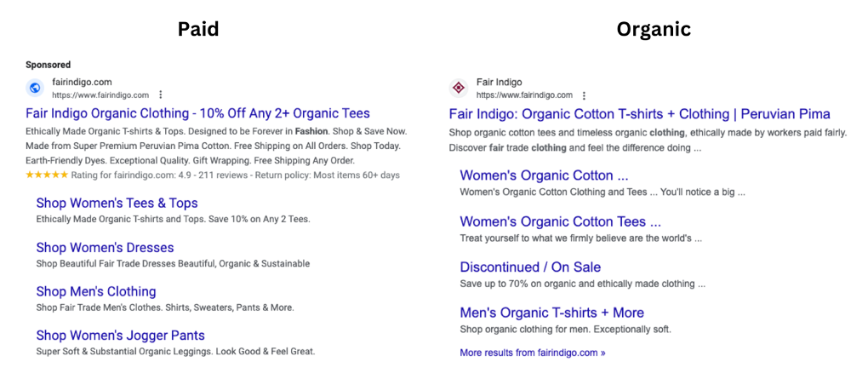This screenshot has width=868, height=379.
Task: Open the sponsored Fair Indigo Organic Clothing headline
Action: click(197, 113)
